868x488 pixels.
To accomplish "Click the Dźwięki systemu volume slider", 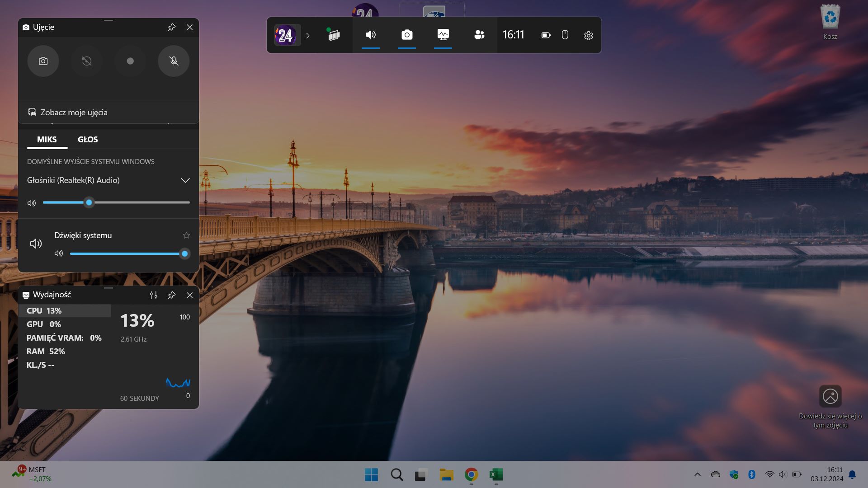I will [127, 254].
